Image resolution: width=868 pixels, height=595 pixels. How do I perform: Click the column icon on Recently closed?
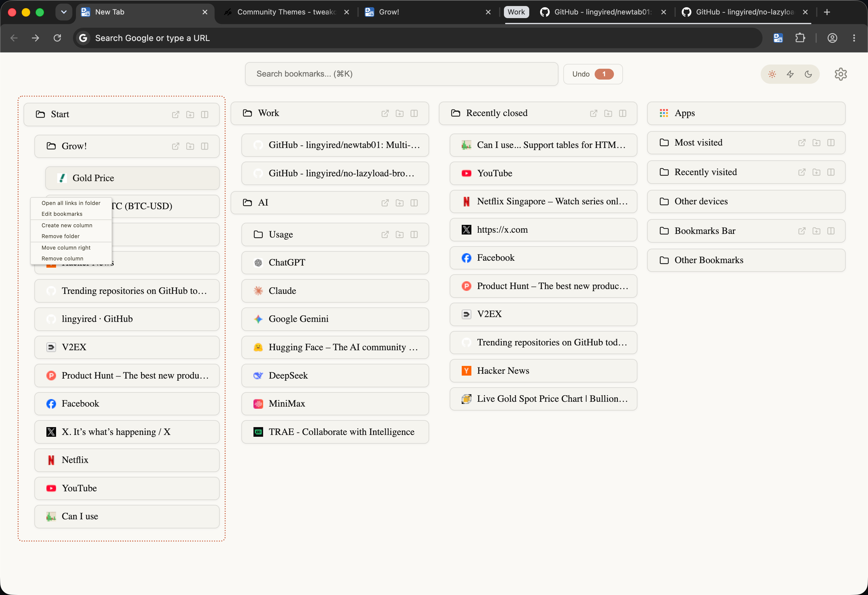623,114
